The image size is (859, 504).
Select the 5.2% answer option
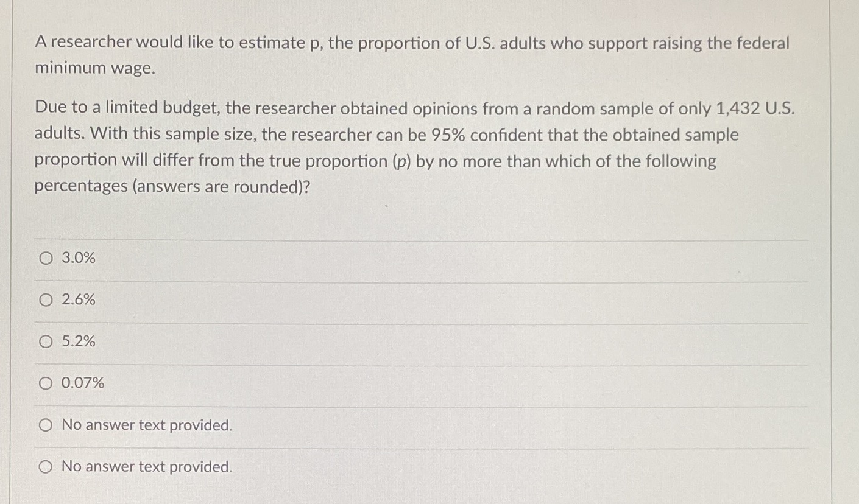45,341
